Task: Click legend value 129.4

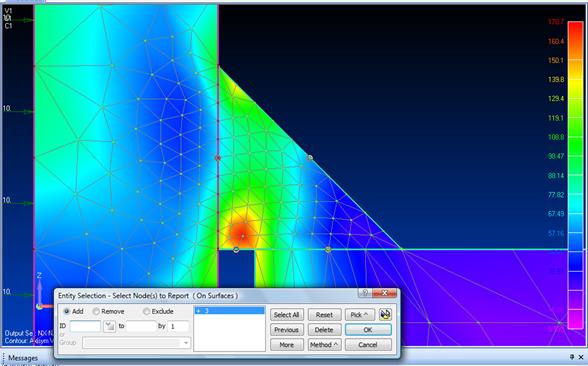Action: click(x=556, y=98)
